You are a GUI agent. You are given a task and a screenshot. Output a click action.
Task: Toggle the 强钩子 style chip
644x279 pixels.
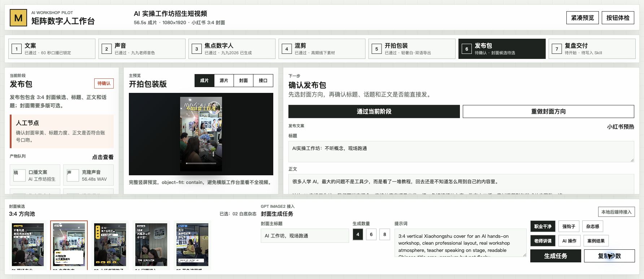pyautogui.click(x=569, y=227)
